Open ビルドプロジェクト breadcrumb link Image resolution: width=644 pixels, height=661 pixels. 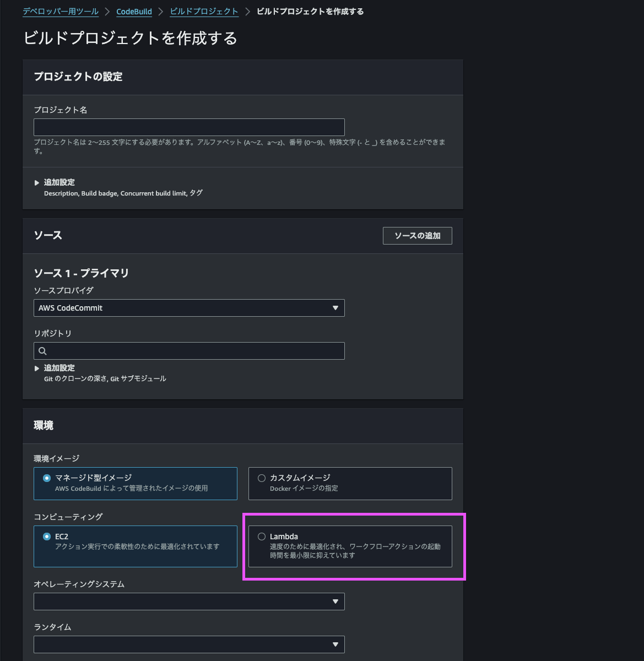click(x=204, y=12)
